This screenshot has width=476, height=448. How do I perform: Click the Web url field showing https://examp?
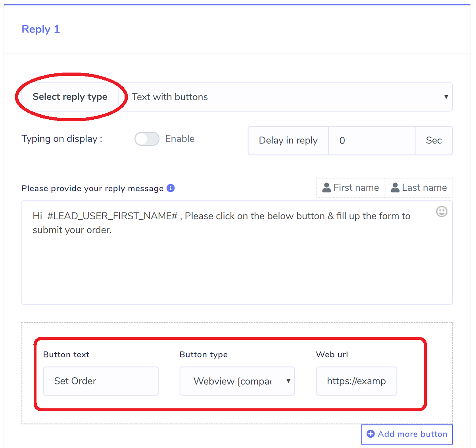[x=356, y=381]
